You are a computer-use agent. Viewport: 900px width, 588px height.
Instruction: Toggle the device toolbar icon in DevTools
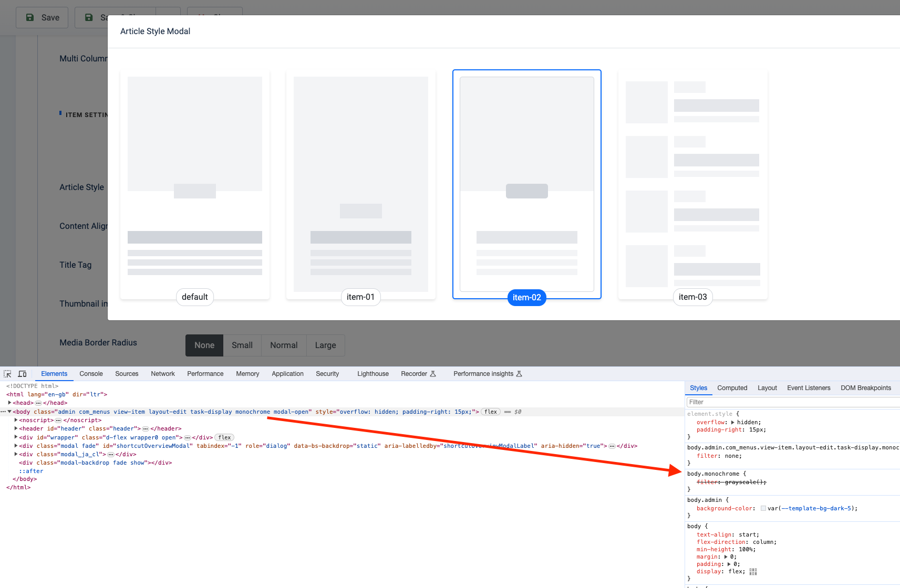coord(22,374)
